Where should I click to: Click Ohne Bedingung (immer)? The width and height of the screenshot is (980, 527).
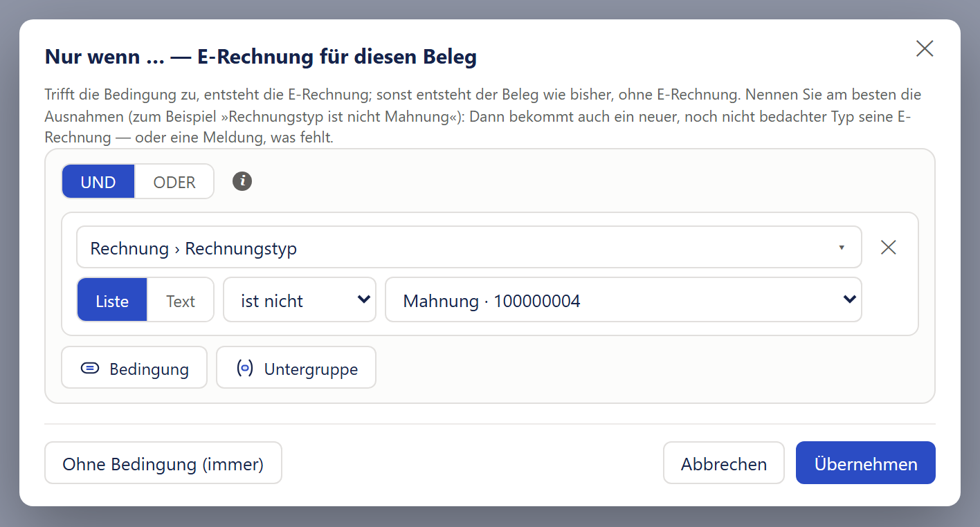163,463
